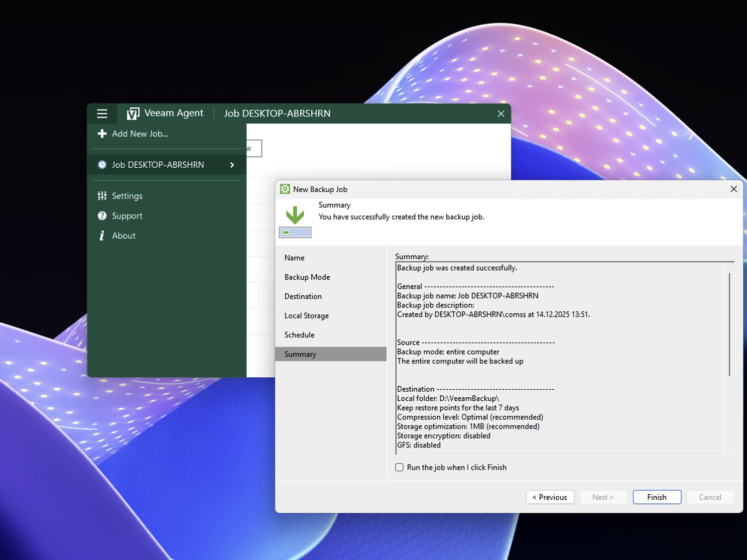
Task: Click the Support question mark icon
Action: coord(102,216)
